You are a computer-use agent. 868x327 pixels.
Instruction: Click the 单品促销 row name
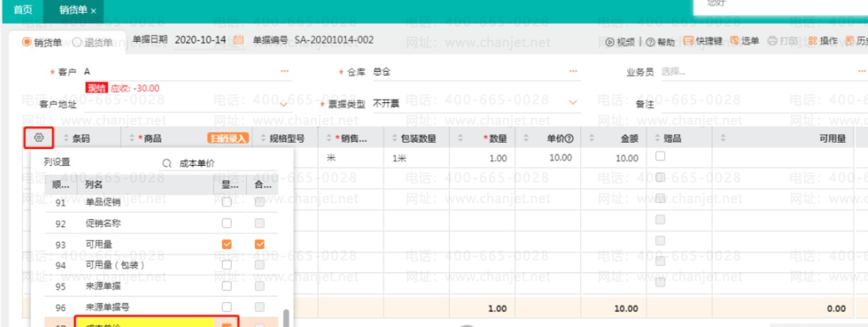point(103,202)
